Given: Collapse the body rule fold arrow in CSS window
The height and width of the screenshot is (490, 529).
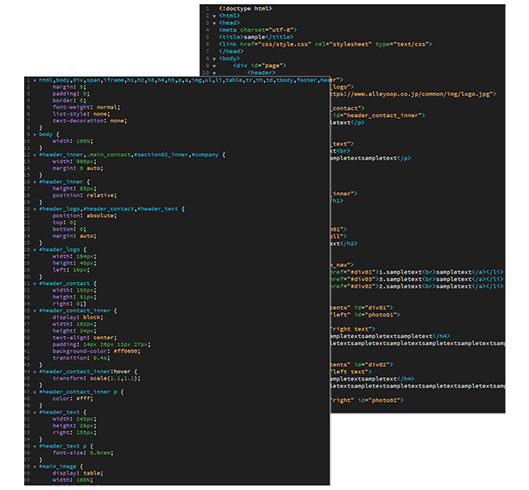Looking at the screenshot, I should click(x=35, y=135).
